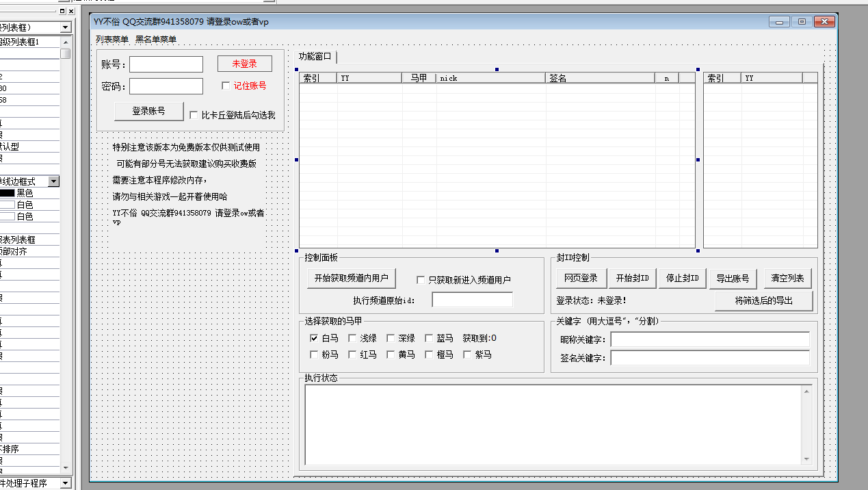Click the resize handle at listview top center
This screenshot has width=868, height=490.
click(x=497, y=69)
